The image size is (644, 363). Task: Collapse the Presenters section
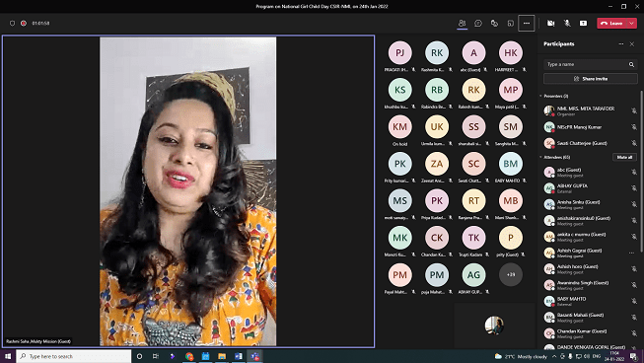pyautogui.click(x=540, y=96)
